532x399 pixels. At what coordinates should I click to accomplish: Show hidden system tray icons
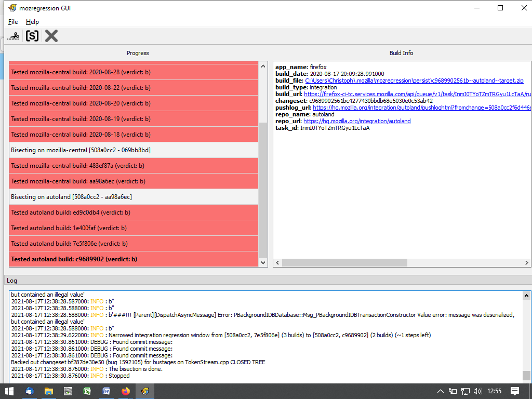click(441, 391)
